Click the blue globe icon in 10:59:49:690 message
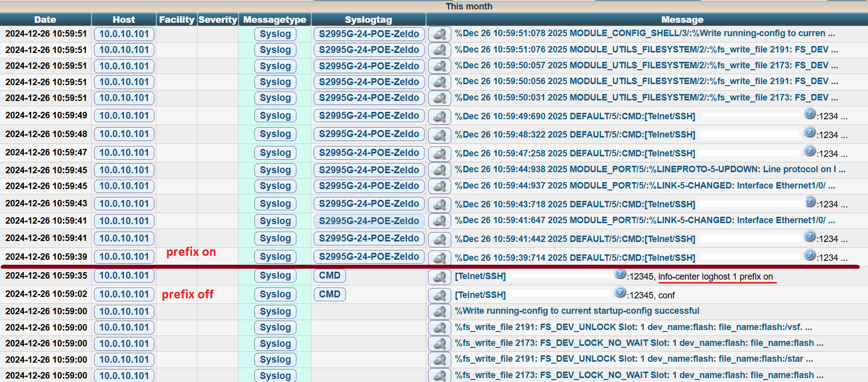The image size is (868, 382). (810, 113)
